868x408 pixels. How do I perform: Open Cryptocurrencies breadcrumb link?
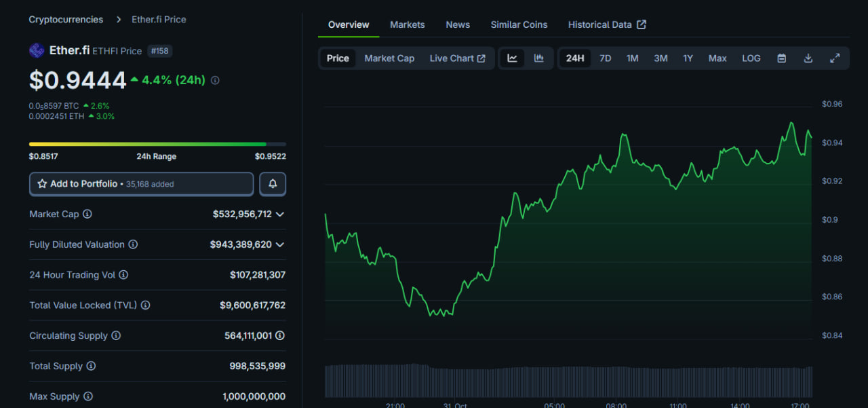(x=66, y=20)
